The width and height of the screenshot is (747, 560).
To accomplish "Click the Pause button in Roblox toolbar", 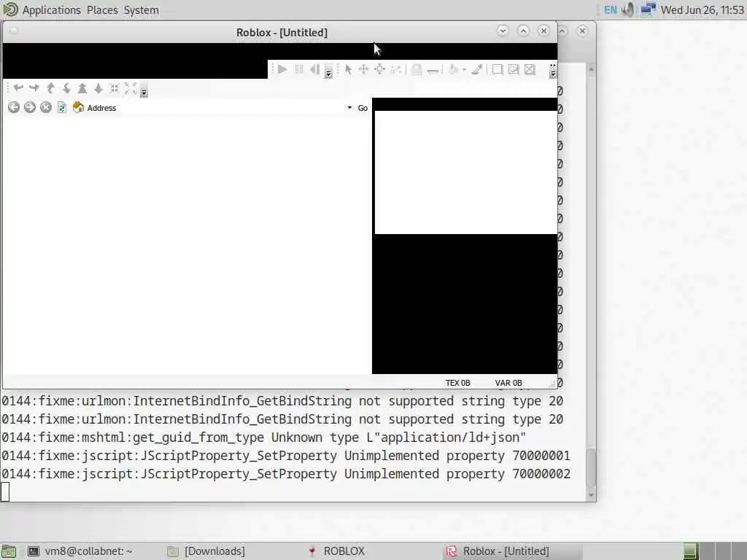I will [x=298, y=69].
